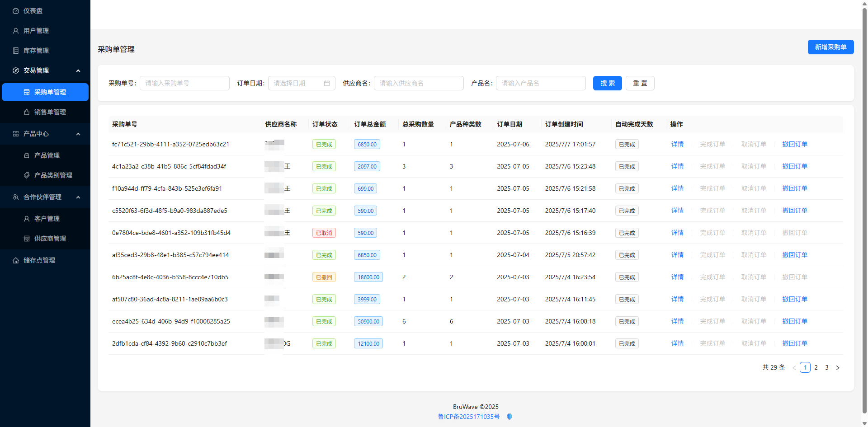Click the 重置 button
This screenshot has height=427, width=868.
tap(640, 83)
